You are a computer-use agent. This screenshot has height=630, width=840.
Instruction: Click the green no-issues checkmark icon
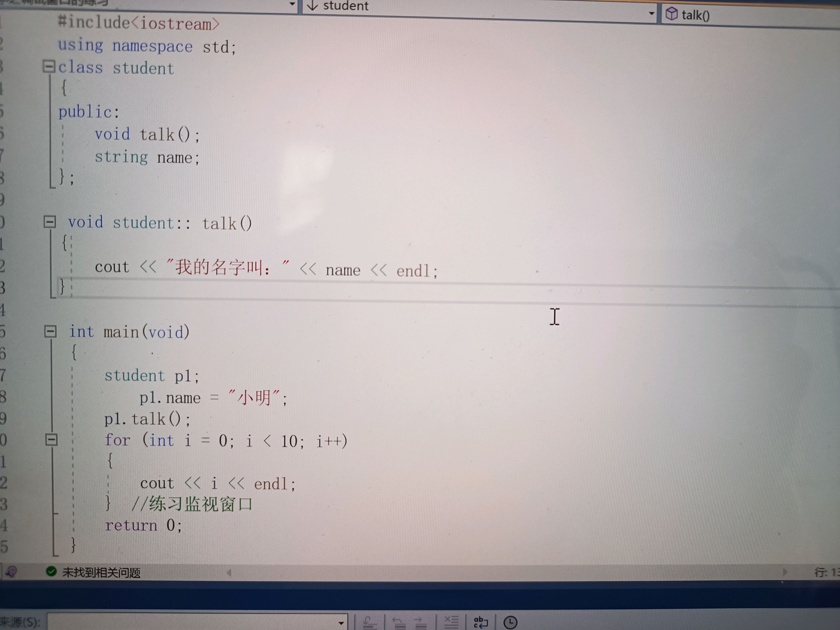coord(51,572)
